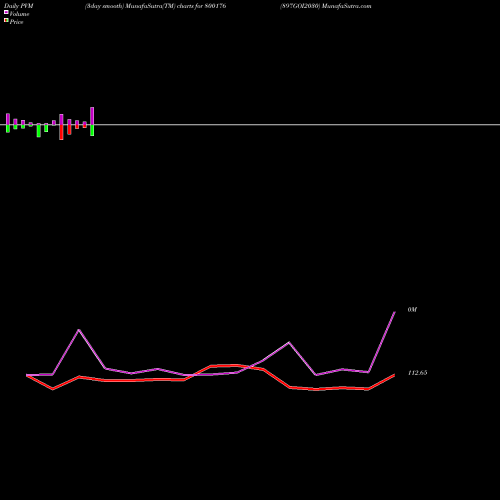Image resolution: width=500 pixels, height=500 pixels.
Task: Click the final peak of the magenta volume line
Action: pos(395,312)
